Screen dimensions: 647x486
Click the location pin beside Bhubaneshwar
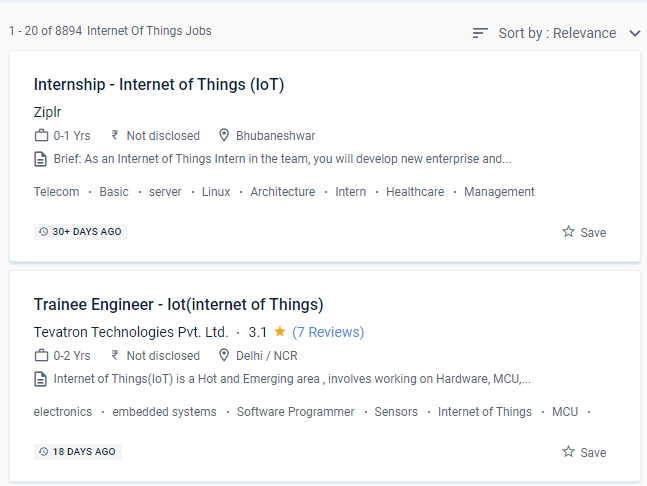tap(225, 136)
